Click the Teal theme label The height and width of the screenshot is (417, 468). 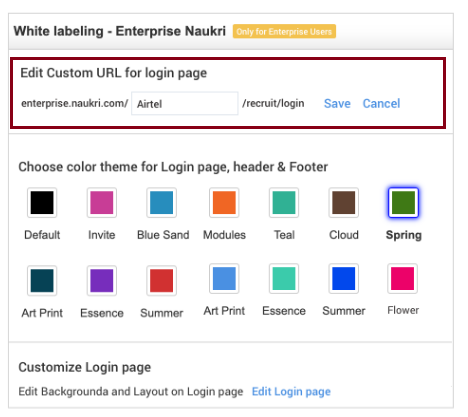pyautogui.click(x=284, y=235)
